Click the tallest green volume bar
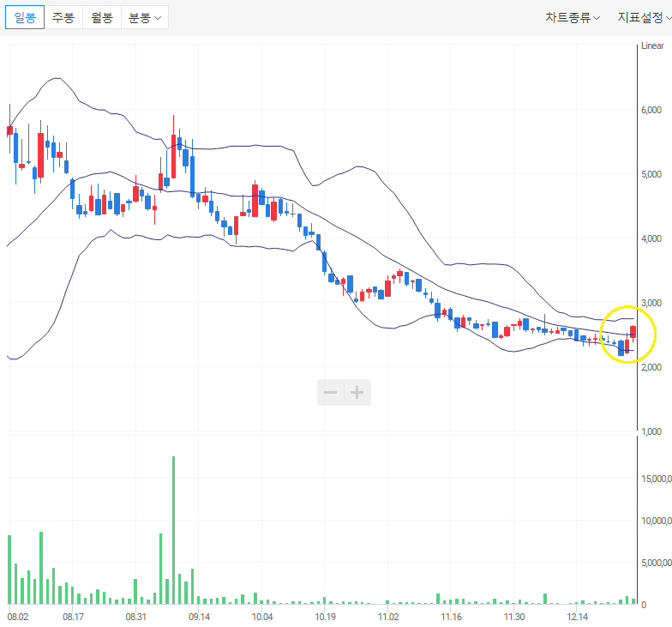Viewport: 672px width, 627px height. coord(173,530)
